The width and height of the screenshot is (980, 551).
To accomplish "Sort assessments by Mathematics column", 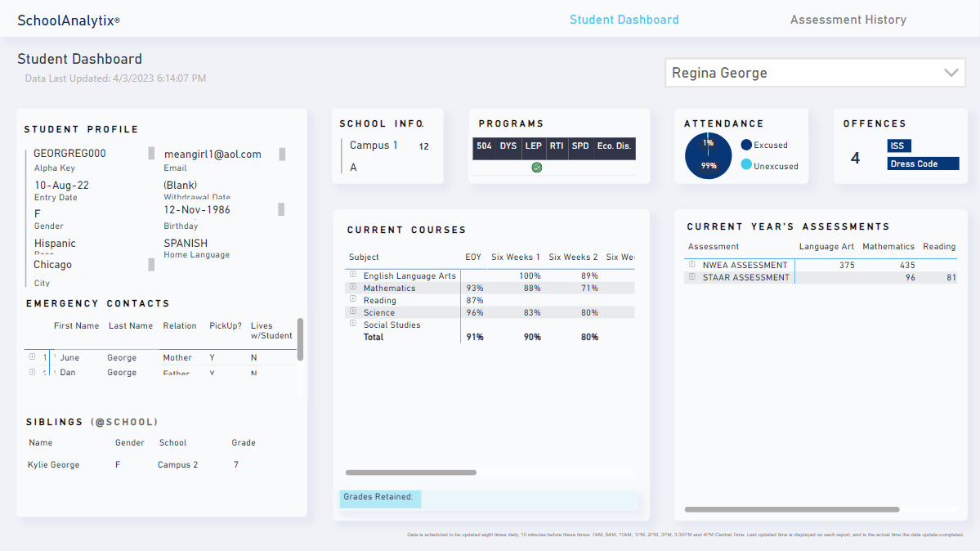I will point(888,246).
